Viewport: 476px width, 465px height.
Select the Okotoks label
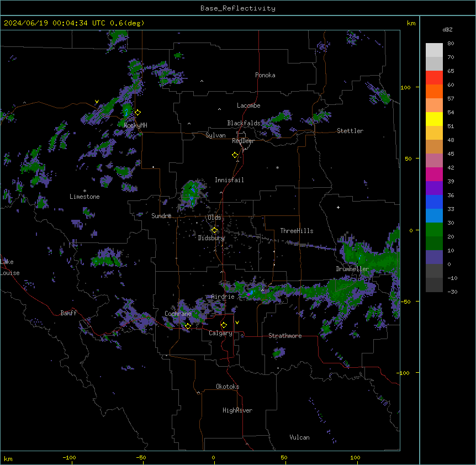pyautogui.click(x=228, y=387)
